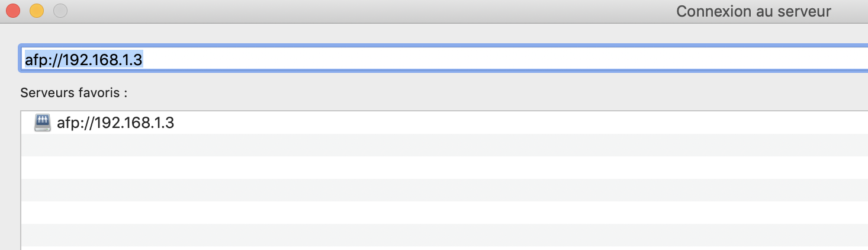Click the grayed-out zoom window button

click(60, 11)
